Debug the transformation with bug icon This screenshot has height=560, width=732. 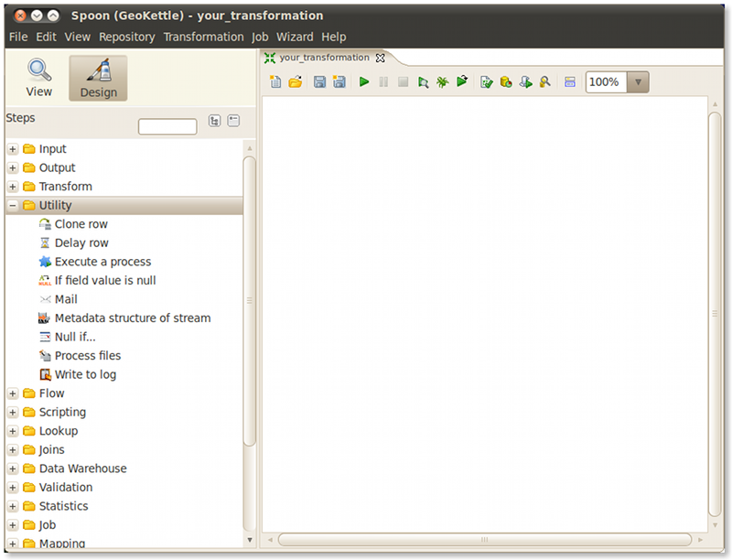[442, 82]
